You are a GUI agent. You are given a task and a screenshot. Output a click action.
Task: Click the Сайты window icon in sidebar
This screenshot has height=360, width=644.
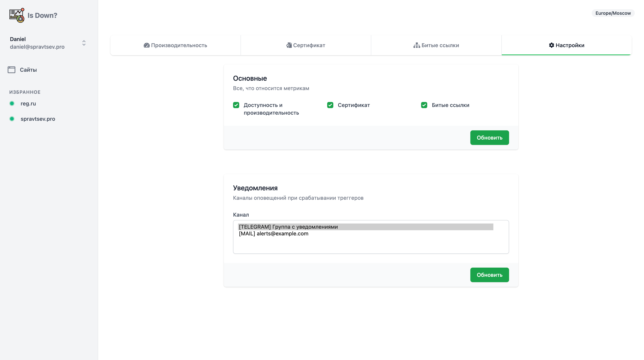tap(11, 70)
